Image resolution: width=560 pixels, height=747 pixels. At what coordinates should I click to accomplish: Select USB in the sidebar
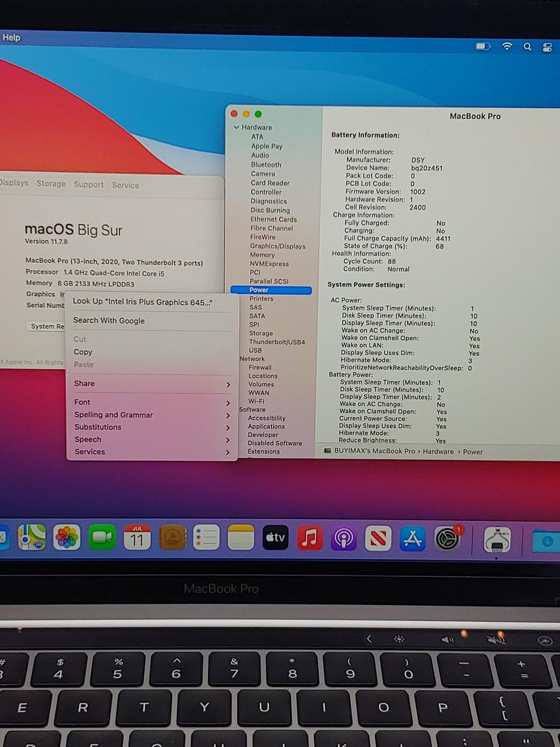[x=255, y=351]
